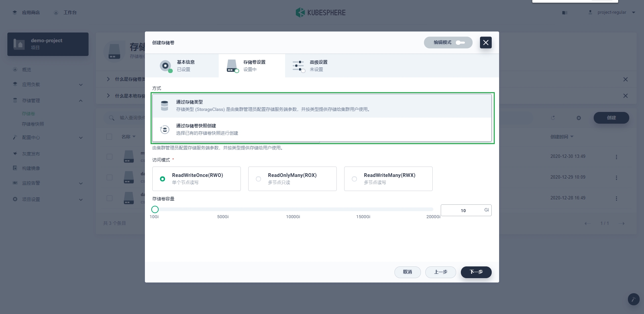Open more actions for 2020-12-28 16:49 row
Image resolution: width=644 pixels, height=314 pixels.
616,198
